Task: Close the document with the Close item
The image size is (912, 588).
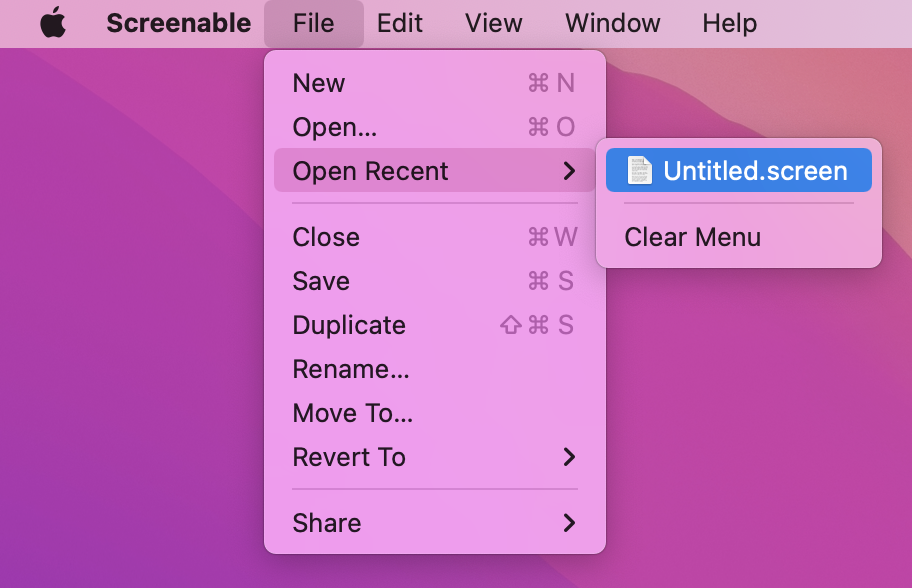Action: (x=326, y=237)
